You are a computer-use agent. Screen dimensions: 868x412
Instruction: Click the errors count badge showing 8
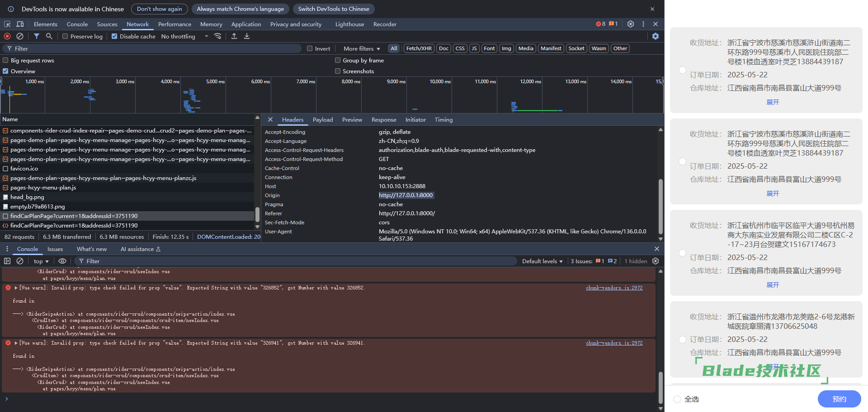pos(600,24)
